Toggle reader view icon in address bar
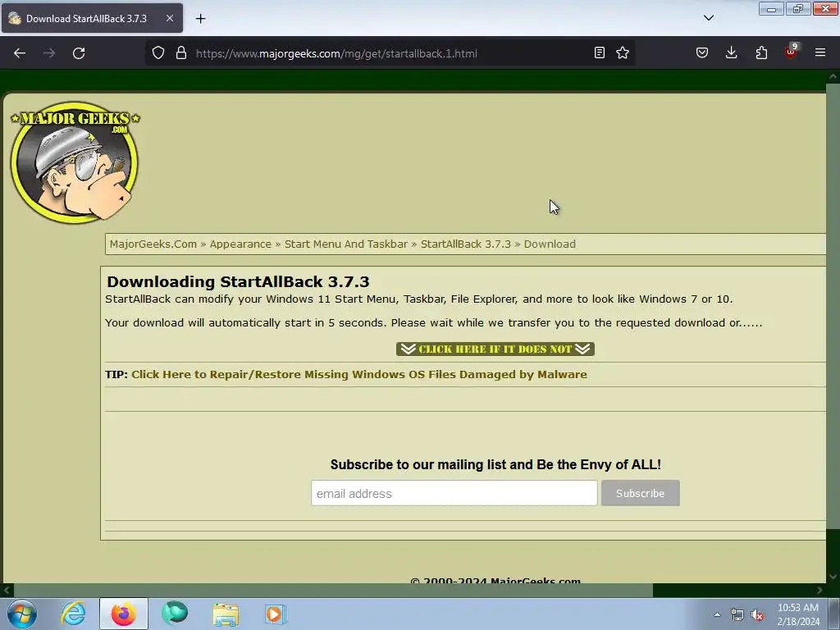The image size is (840, 630). click(600, 53)
